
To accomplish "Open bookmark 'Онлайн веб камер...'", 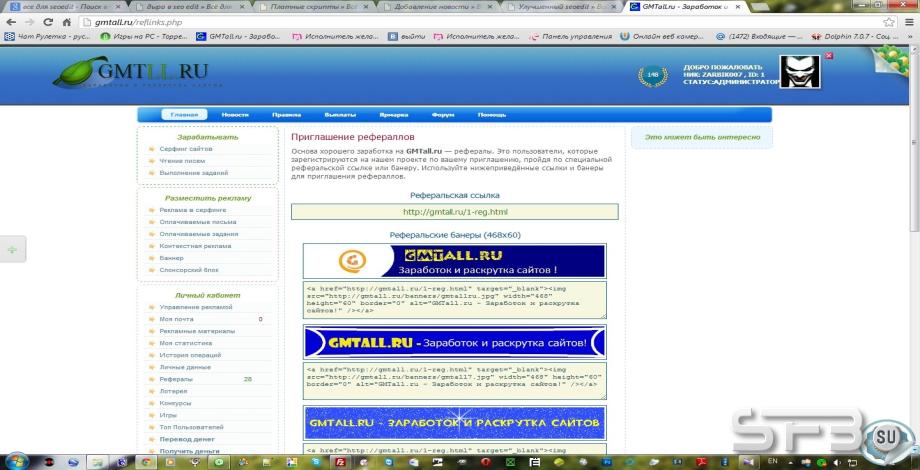I will click(663, 36).
